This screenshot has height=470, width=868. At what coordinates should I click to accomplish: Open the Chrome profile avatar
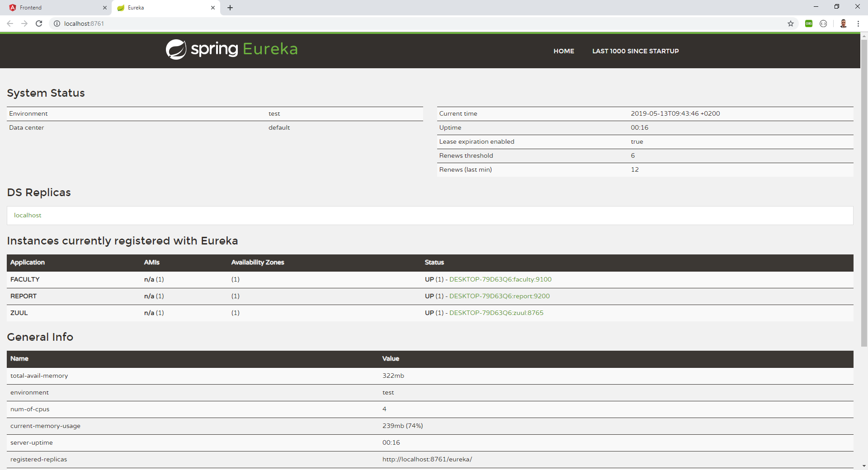click(843, 23)
